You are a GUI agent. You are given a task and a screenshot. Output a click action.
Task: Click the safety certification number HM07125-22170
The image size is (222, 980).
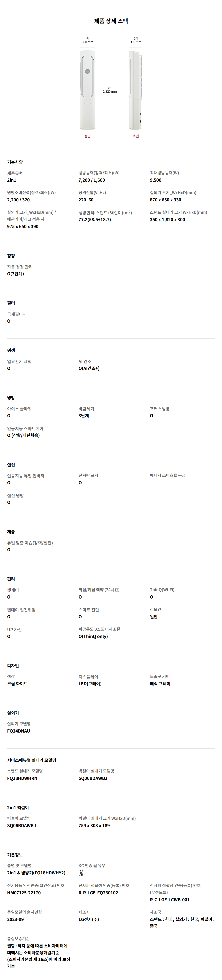(x=24, y=893)
